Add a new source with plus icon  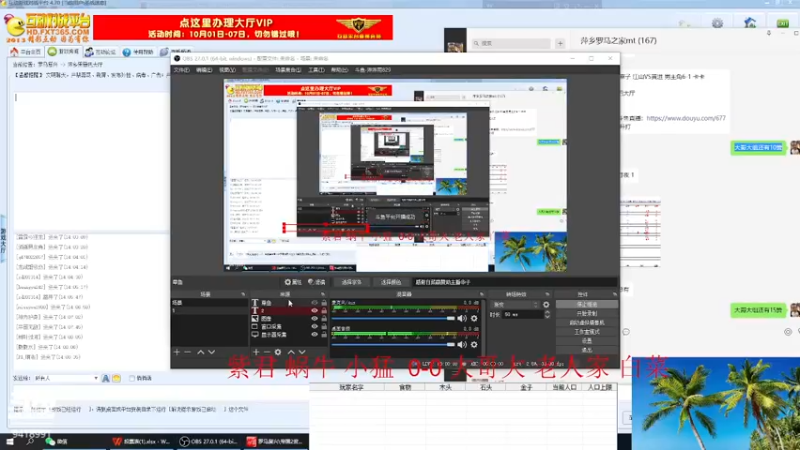tap(256, 352)
